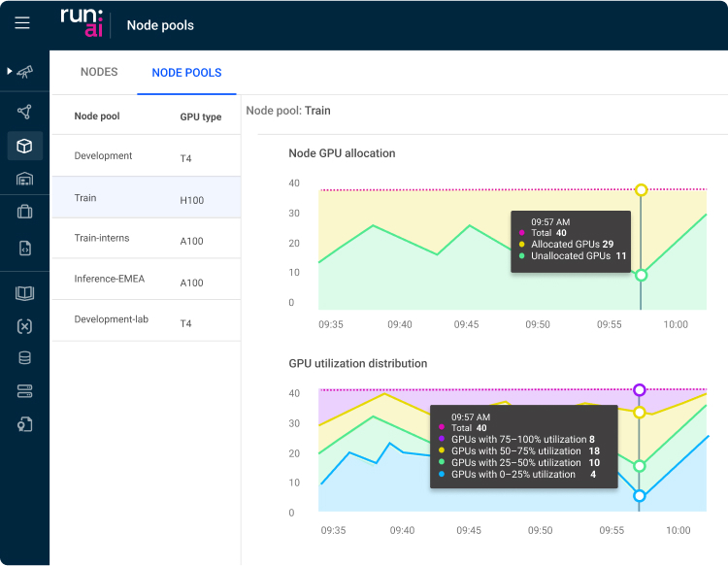Screen dimensions: 728x566
Task: Open the hamburger navigation menu
Action: [x=22, y=24]
